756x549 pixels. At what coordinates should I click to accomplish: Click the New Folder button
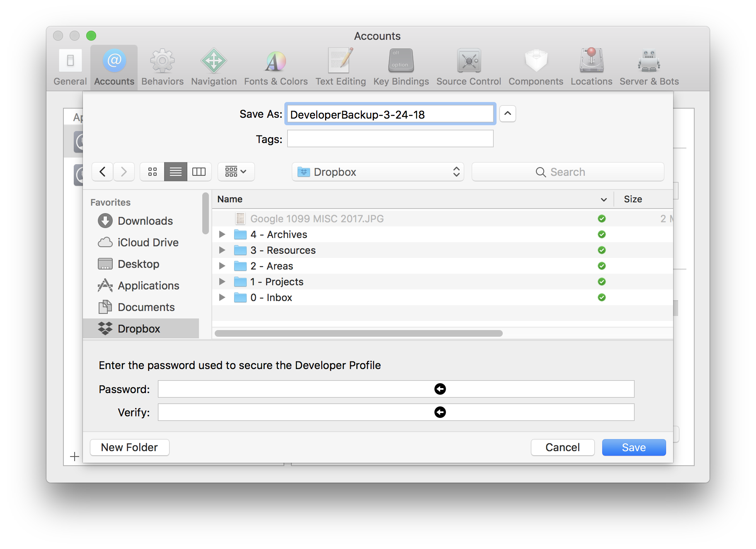click(x=129, y=447)
